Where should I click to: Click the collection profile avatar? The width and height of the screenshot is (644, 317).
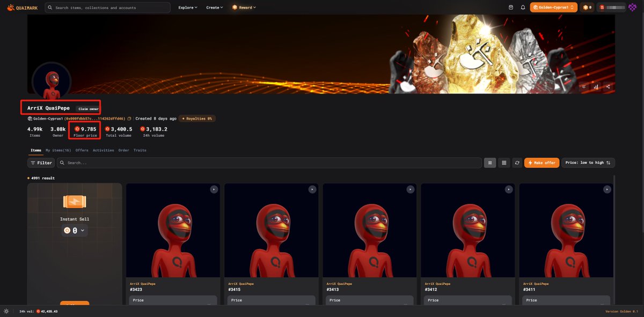point(52,81)
